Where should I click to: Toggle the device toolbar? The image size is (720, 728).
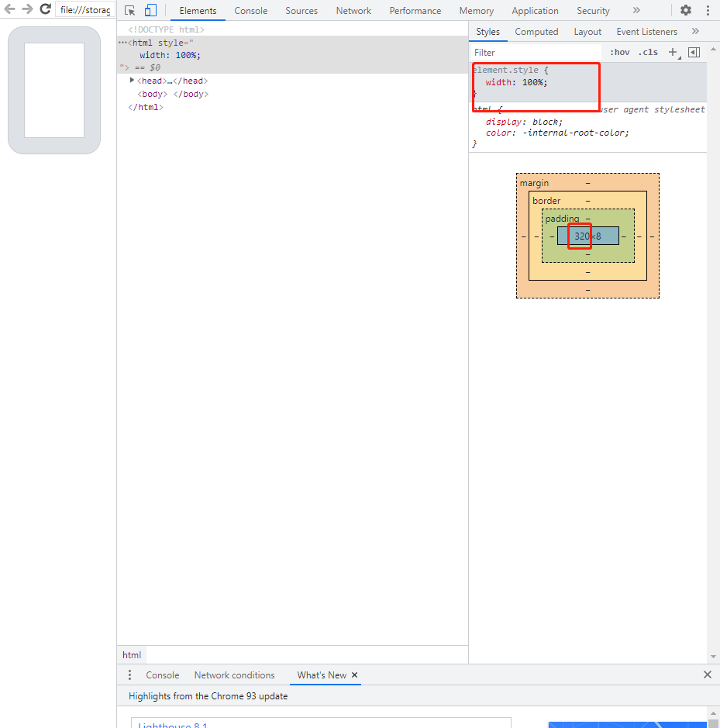pyautogui.click(x=150, y=10)
